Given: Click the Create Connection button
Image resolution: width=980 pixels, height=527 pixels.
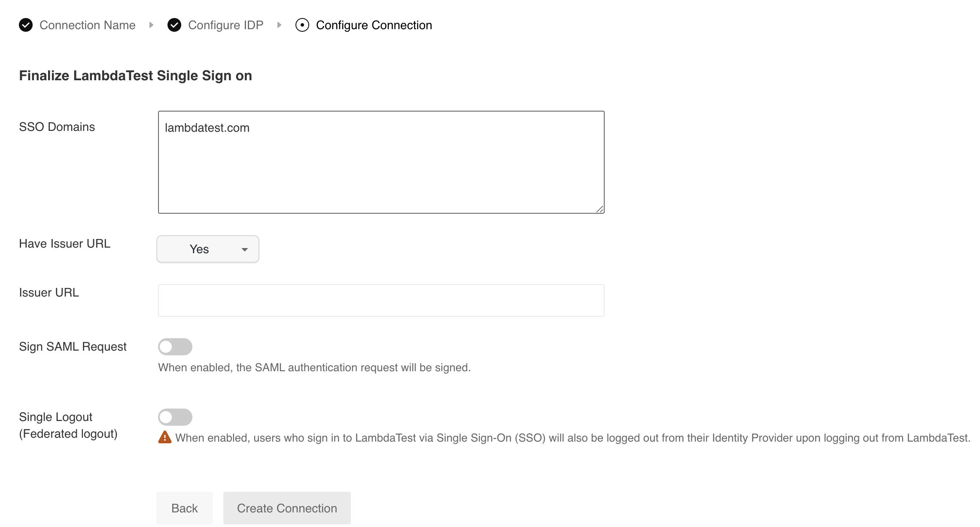Looking at the screenshot, I should [x=287, y=508].
